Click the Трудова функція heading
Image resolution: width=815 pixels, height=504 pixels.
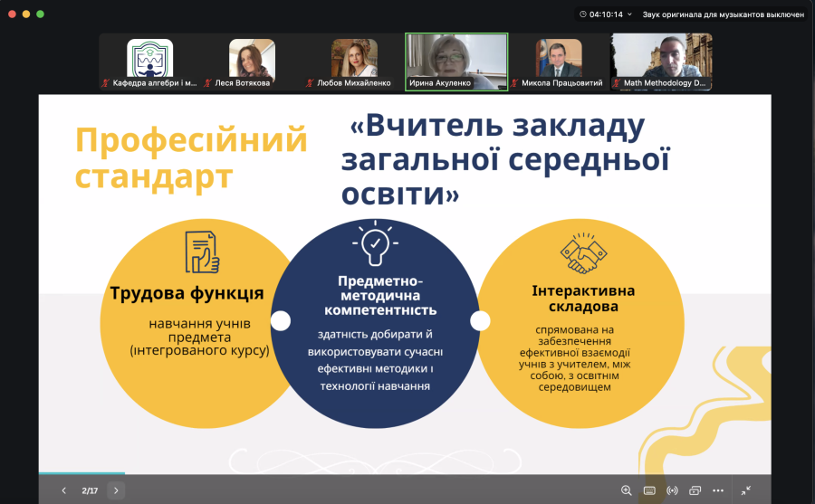coord(187,293)
